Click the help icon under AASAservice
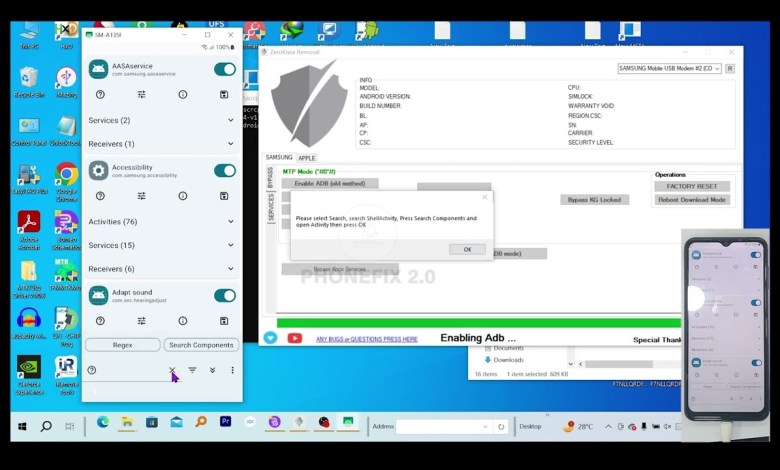The height and width of the screenshot is (470, 780). click(x=100, y=94)
